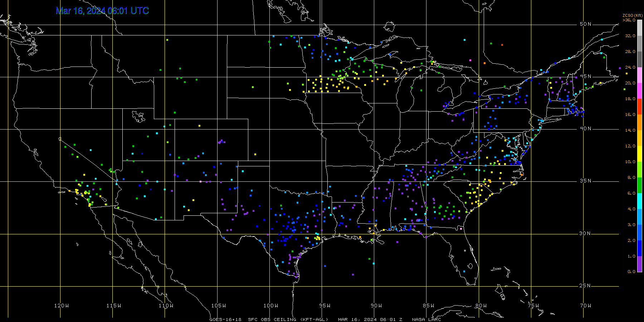
Task: Click the 110W longitude label
Action: click(166, 306)
